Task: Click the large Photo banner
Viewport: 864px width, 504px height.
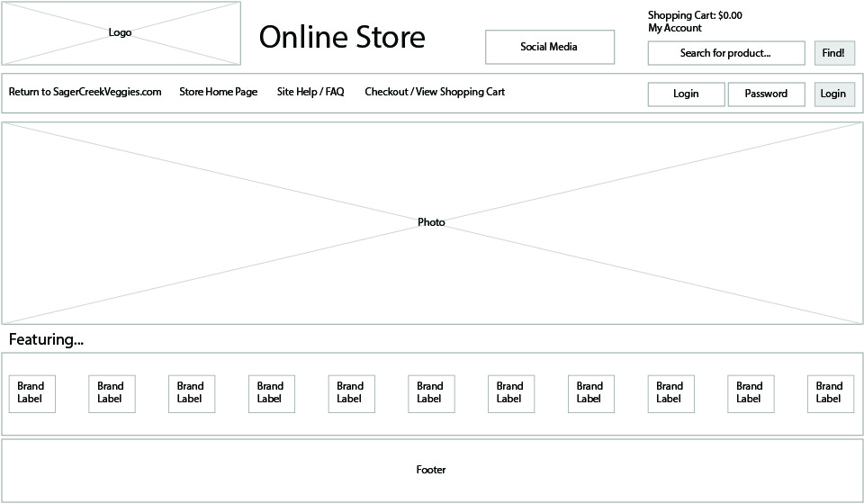Action: pyautogui.click(x=431, y=222)
